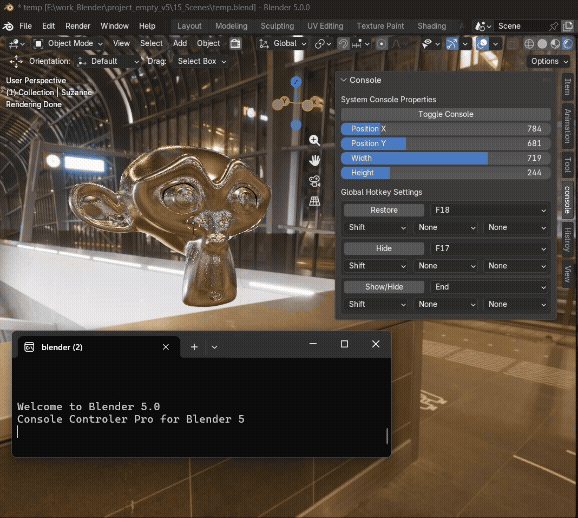Click the pin scene icon
Image resolution: width=578 pixels, height=518 pixels.
(x=553, y=26)
